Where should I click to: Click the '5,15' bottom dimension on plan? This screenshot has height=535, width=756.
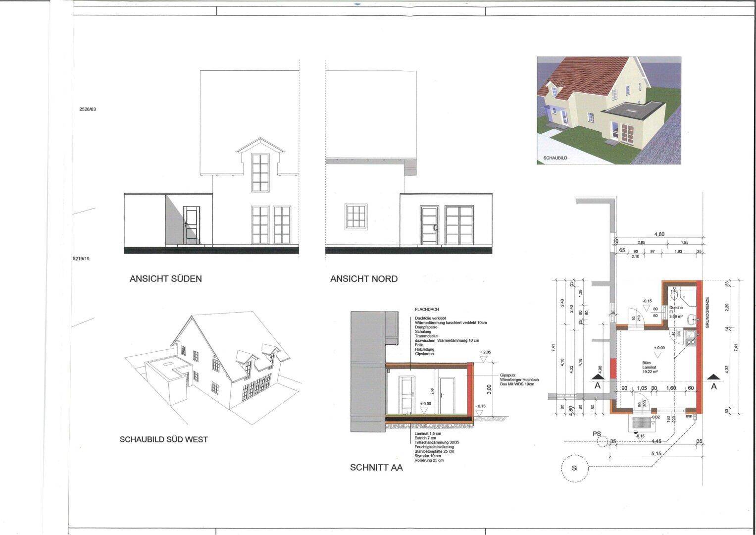point(656,453)
